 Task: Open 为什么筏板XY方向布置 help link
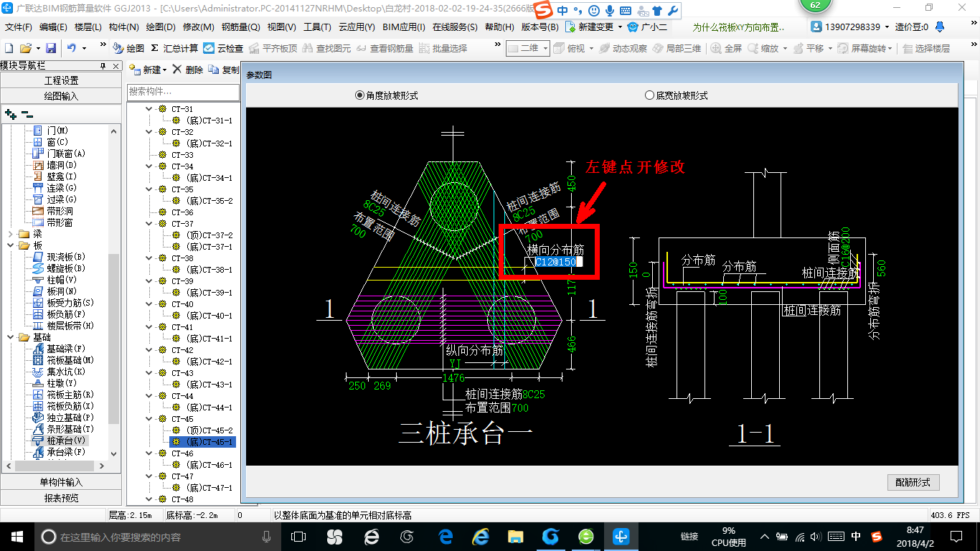coord(738,27)
